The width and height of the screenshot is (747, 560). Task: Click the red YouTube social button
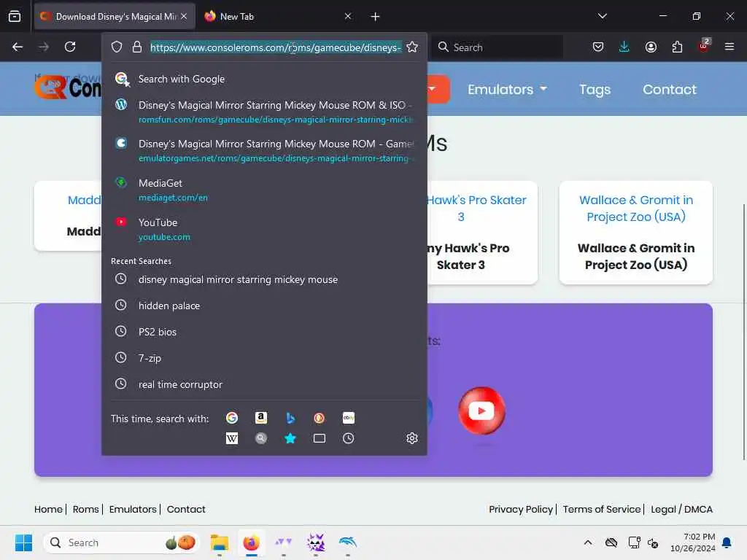coord(481,411)
